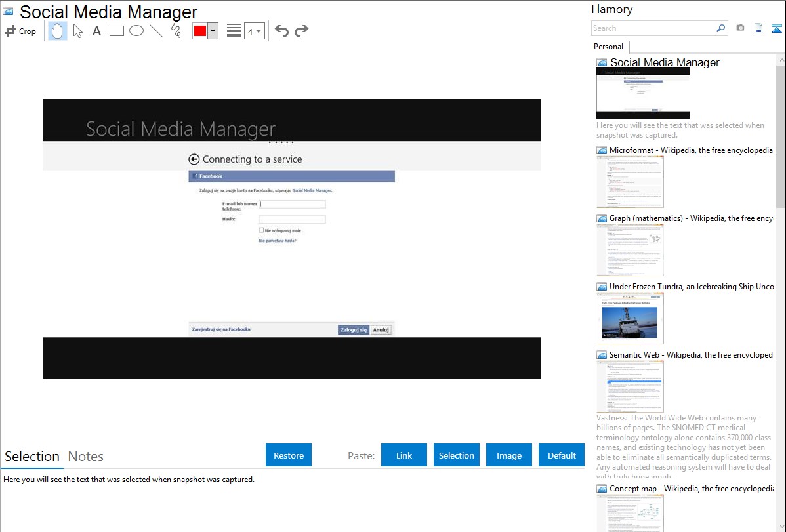Open the Semantic Web snapshot thumbnail

point(630,386)
